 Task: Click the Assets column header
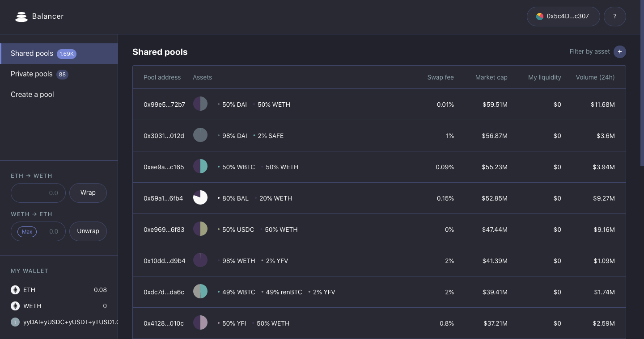pyautogui.click(x=203, y=77)
